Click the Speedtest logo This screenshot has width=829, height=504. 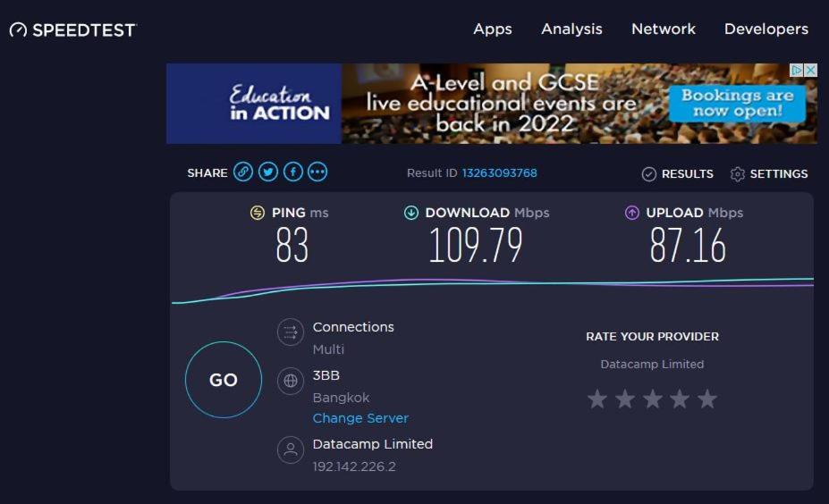[73, 30]
